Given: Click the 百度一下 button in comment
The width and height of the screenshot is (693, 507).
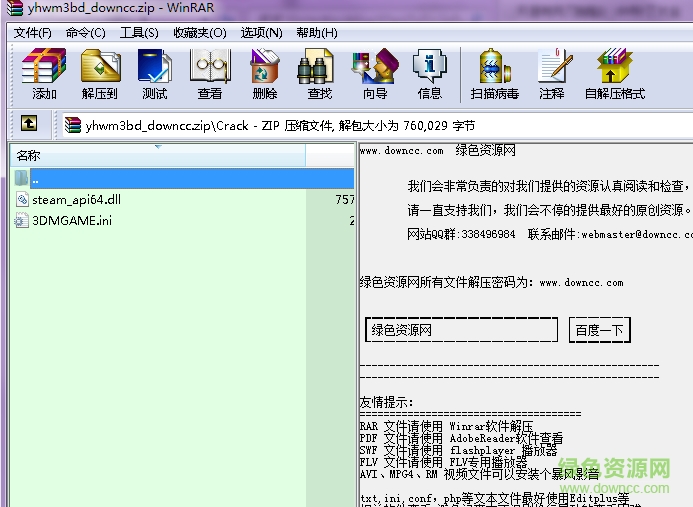Looking at the screenshot, I should click(599, 330).
